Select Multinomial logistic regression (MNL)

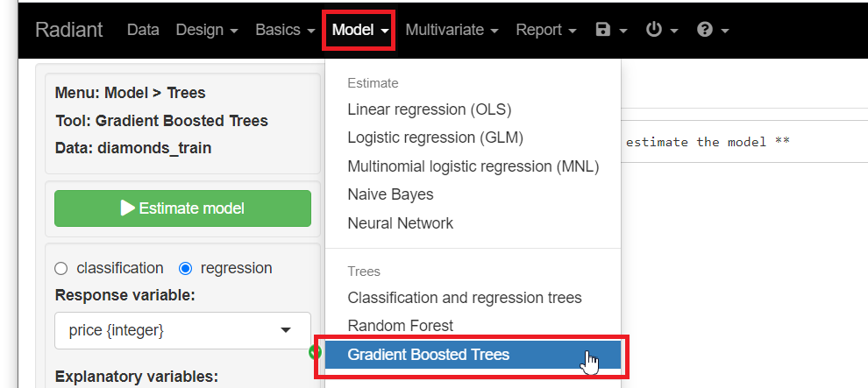[x=473, y=166]
